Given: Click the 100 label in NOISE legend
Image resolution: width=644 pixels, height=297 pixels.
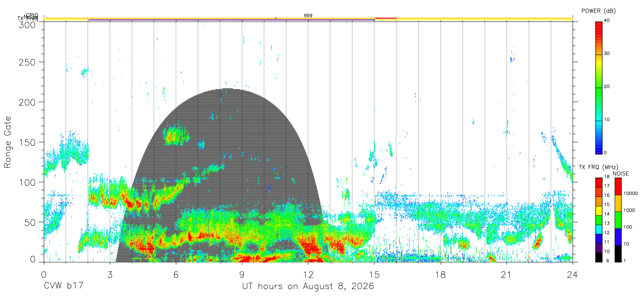Looking at the screenshot, I should (628, 227).
